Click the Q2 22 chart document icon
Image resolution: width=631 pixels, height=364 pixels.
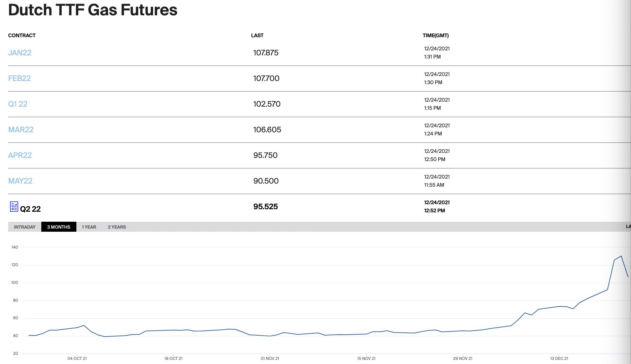pyautogui.click(x=14, y=207)
